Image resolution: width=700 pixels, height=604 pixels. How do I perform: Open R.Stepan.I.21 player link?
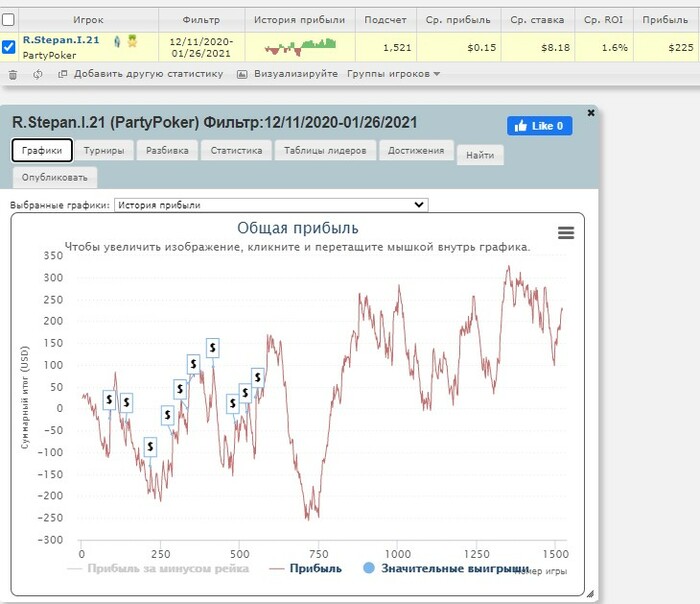61,40
